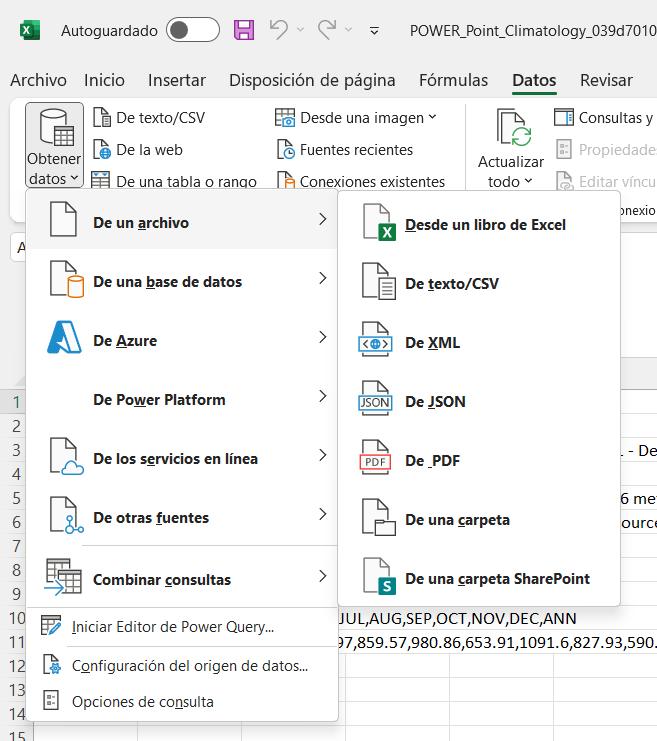This screenshot has height=741, width=657.
Task: Switch to the Revisar tab
Action: coord(606,80)
